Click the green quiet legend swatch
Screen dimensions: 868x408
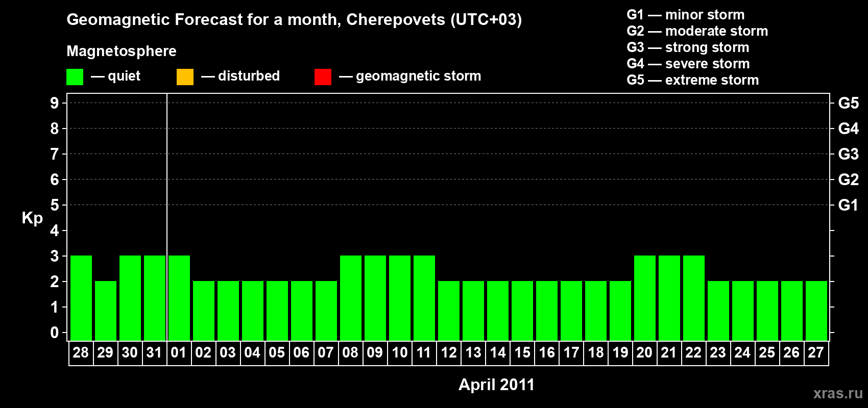pyautogui.click(x=75, y=77)
